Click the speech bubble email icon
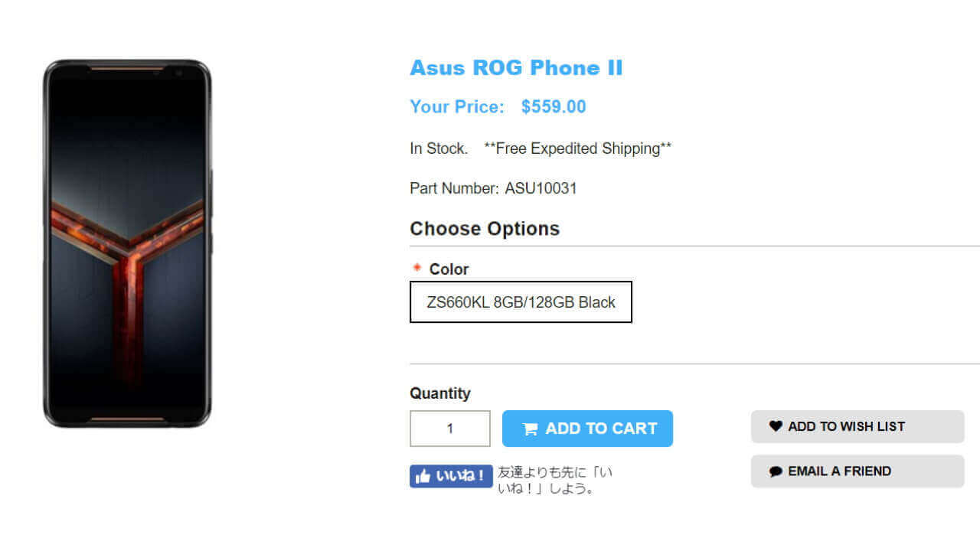 pos(776,471)
